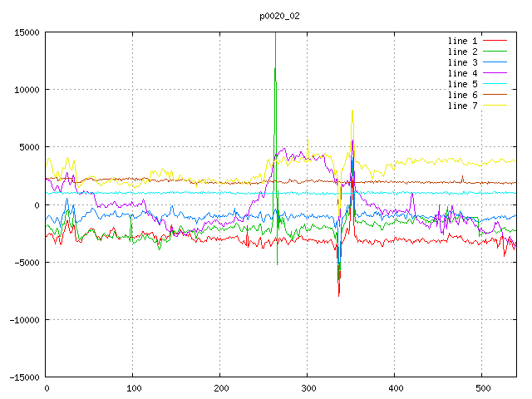Select the "line 7" legend label
532x399 pixels.
coord(462,106)
